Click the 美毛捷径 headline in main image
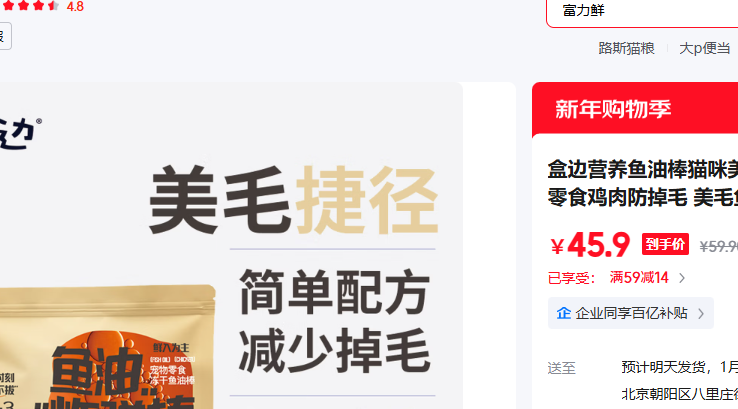738x409 pixels. tap(294, 200)
